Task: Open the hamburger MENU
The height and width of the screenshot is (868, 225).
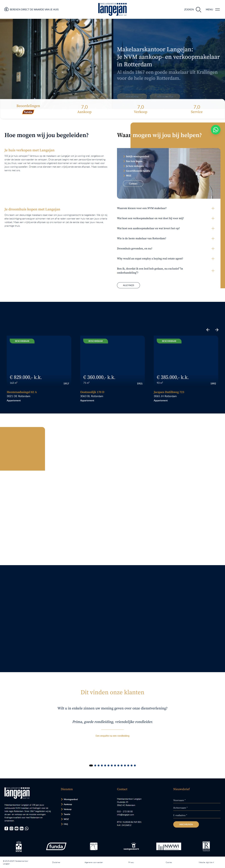Action: pyautogui.click(x=213, y=9)
